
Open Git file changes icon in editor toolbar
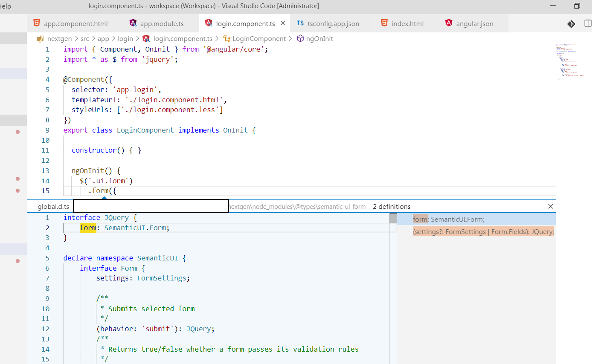pos(571,24)
